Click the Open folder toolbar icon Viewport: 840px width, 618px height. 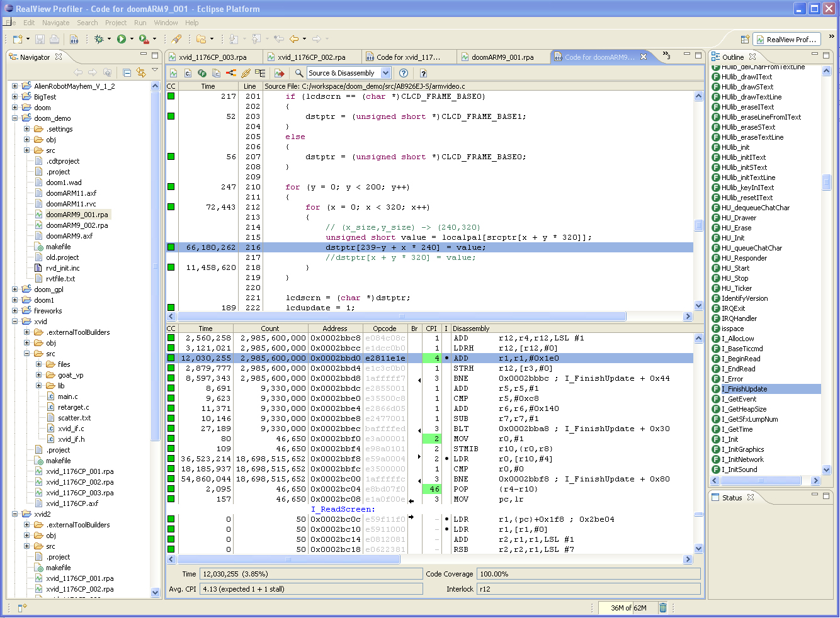(201, 39)
